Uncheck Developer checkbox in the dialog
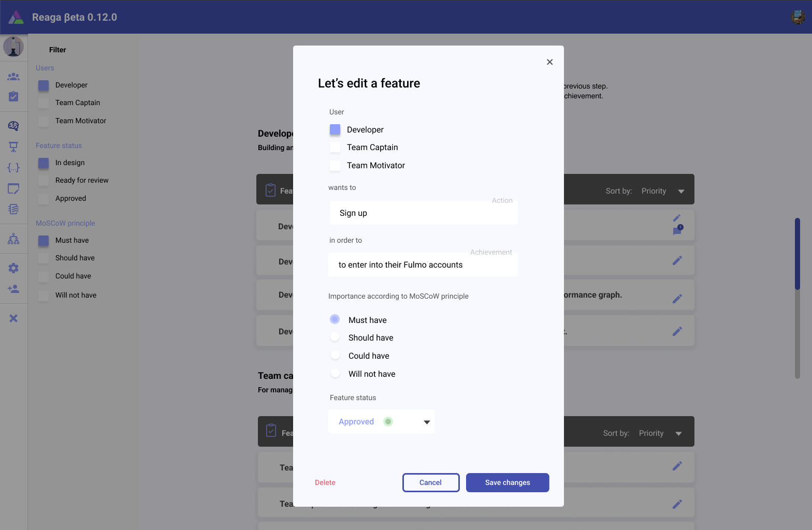Viewport: 812px width, 530px height. [x=335, y=129]
